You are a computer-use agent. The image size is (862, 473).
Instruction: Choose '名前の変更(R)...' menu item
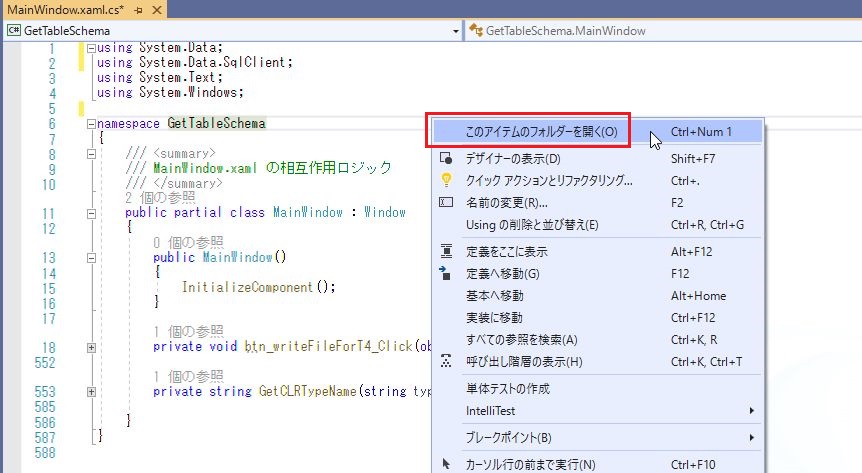point(598,202)
